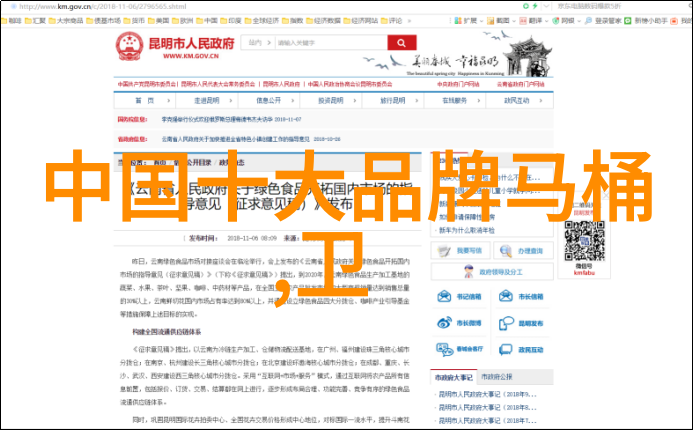Image resolution: width=694 pixels, height=431 pixels.
Task: Open the 中央政府门户网站 link
Action: click(x=458, y=84)
